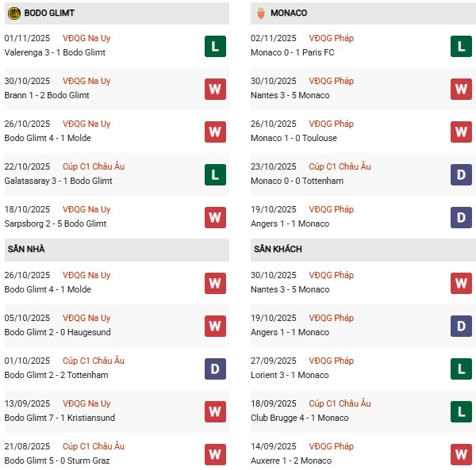Click the Monaco club crest icon
The image size is (476, 470).
262,13
